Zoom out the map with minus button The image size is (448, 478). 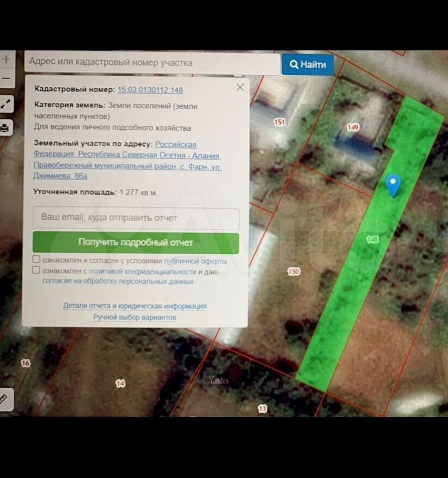(x=6, y=78)
